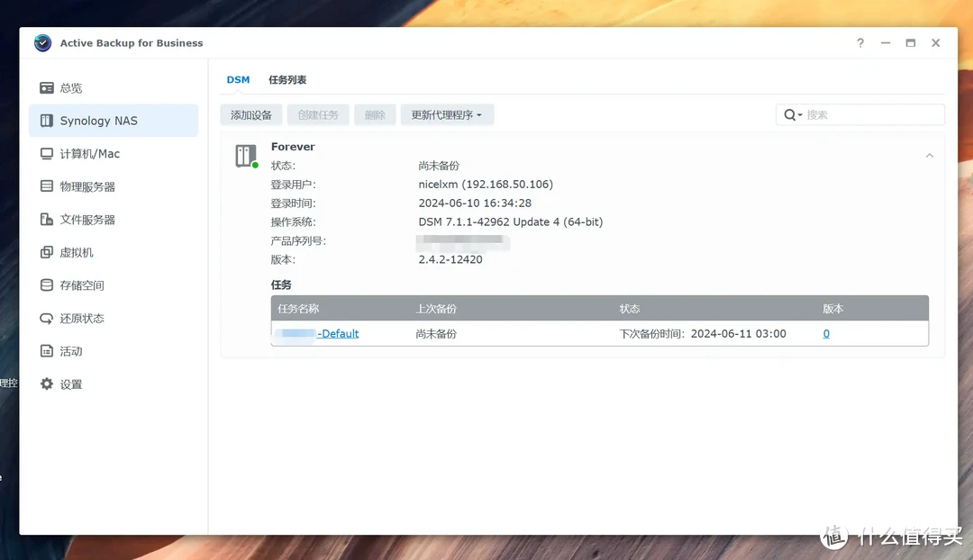The image size is (973, 560).
Task: Select the DSM tab
Action: coord(238,79)
